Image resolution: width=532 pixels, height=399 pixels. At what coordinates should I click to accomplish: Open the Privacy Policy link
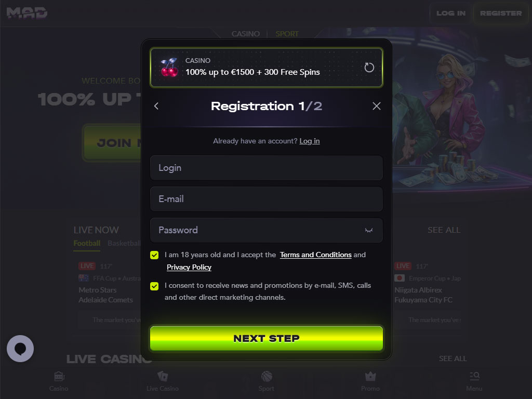[x=189, y=268]
